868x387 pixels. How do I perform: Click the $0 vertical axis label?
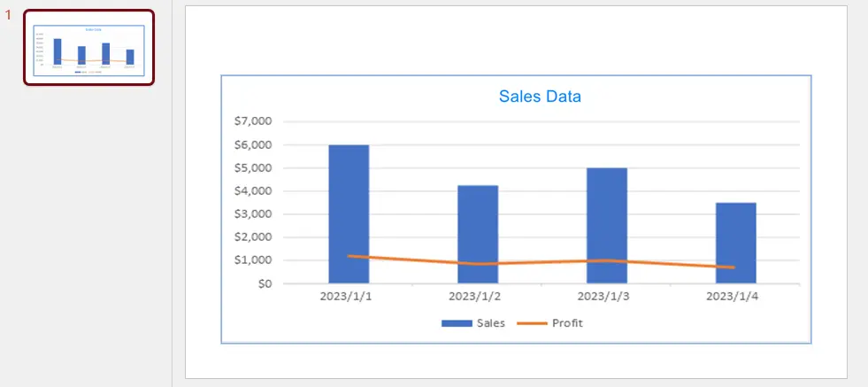point(264,283)
